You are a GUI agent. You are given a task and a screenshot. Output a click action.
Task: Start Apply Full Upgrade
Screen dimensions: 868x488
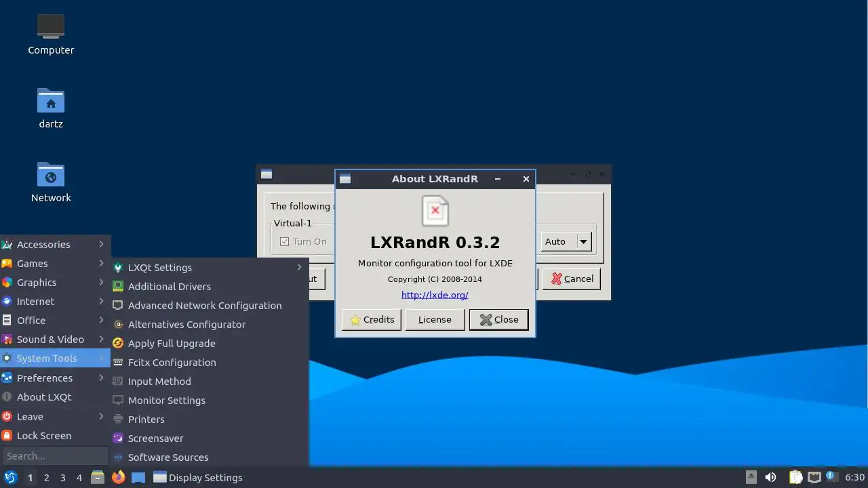[210, 344]
